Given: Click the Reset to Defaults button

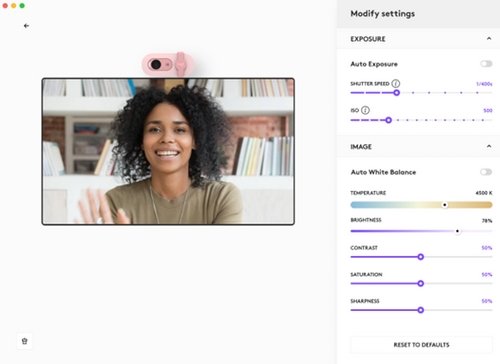Looking at the screenshot, I should pyautogui.click(x=421, y=345).
